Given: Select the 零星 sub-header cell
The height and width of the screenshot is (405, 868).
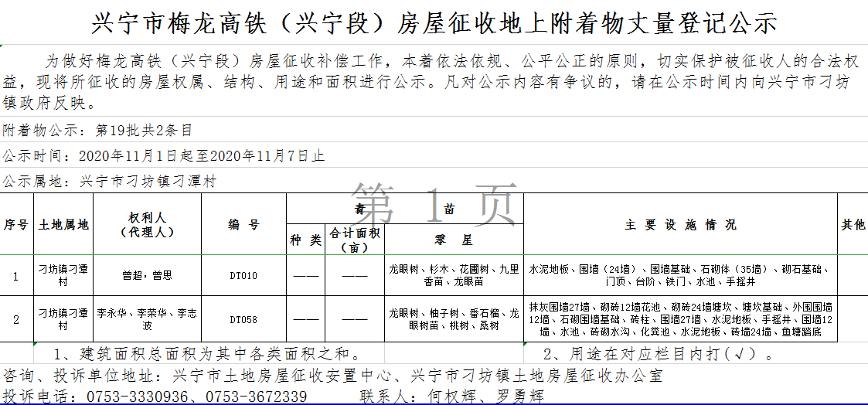Looking at the screenshot, I should tap(454, 240).
